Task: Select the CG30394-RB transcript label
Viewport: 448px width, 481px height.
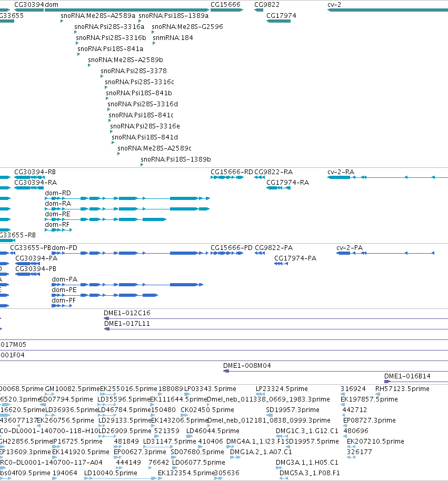Action: (x=35, y=172)
